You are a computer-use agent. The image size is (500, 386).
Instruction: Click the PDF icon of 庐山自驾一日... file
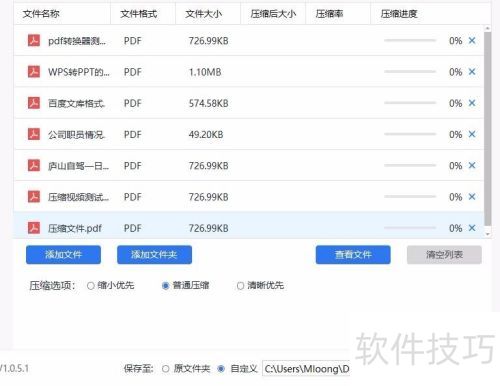pos(34,166)
